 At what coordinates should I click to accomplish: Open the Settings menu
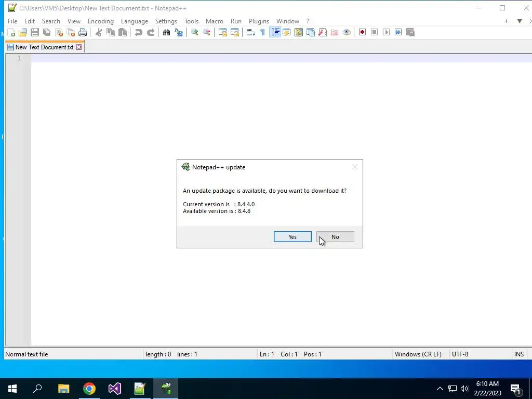(x=166, y=21)
